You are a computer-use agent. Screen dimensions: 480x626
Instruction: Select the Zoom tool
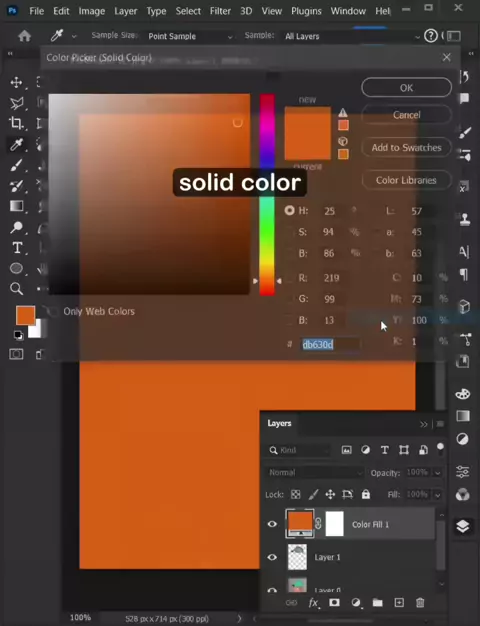point(16,289)
